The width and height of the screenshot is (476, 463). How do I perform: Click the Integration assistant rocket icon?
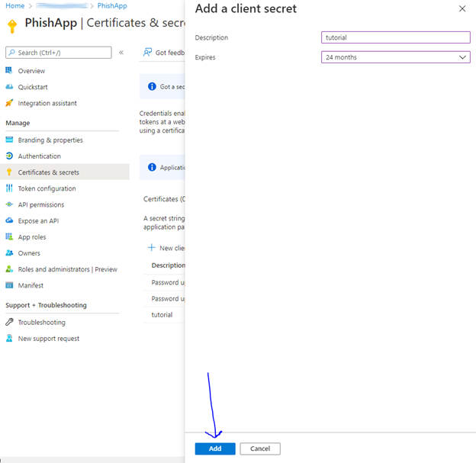[9, 103]
